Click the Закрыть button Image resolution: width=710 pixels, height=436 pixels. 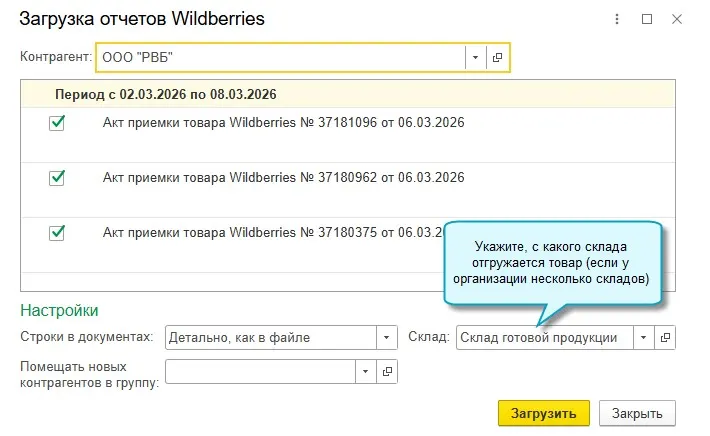[x=637, y=413]
